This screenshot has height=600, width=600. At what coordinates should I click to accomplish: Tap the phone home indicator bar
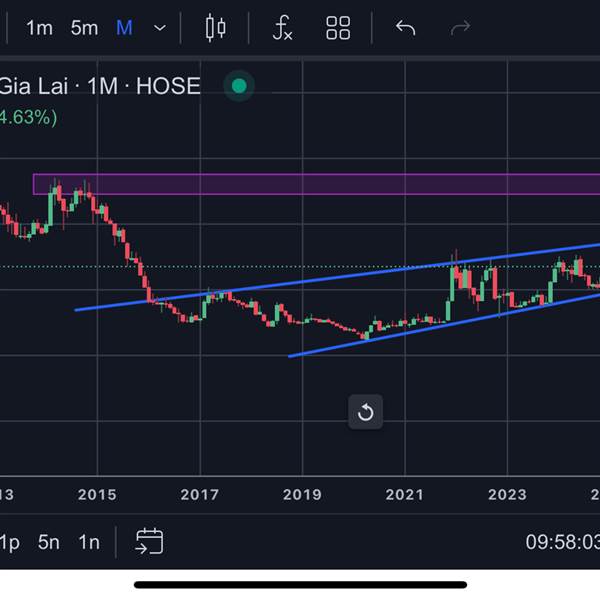(x=300, y=585)
